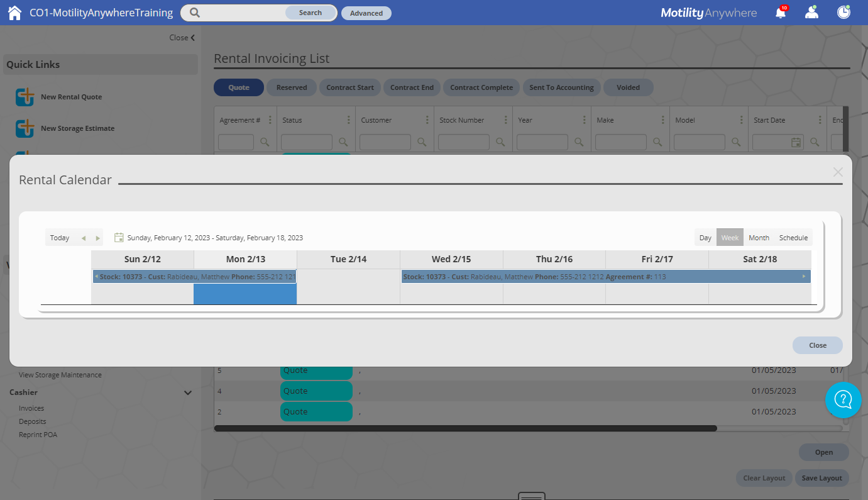Click the New Storage Estimate plus icon
868x500 pixels.
25,128
